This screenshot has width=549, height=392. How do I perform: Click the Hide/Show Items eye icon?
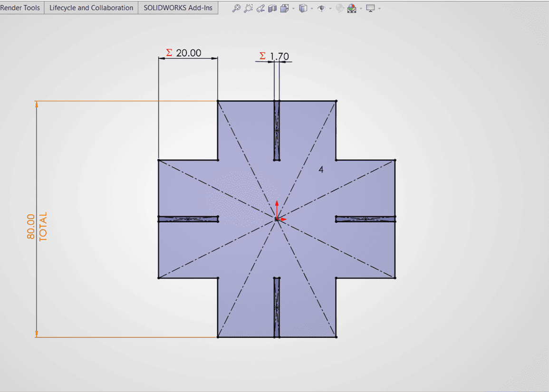321,8
